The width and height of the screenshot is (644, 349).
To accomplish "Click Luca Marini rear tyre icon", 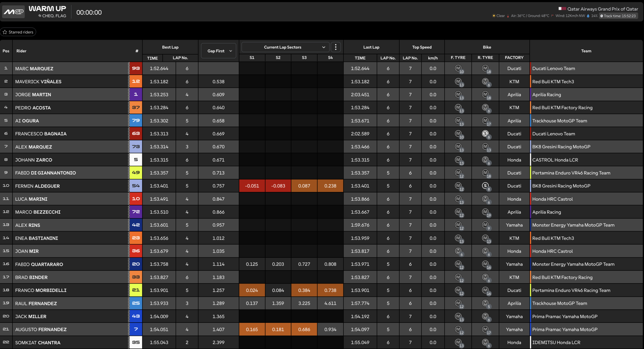I will click(486, 199).
